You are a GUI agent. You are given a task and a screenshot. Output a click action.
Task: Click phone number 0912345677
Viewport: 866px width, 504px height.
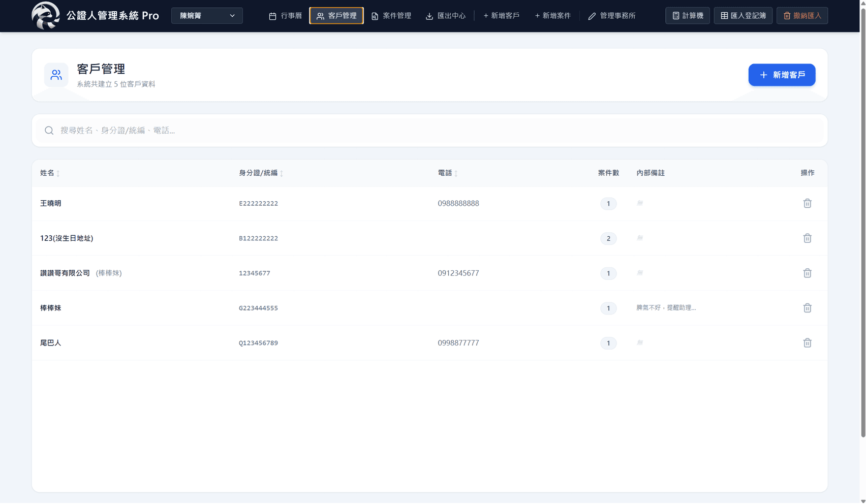click(458, 273)
